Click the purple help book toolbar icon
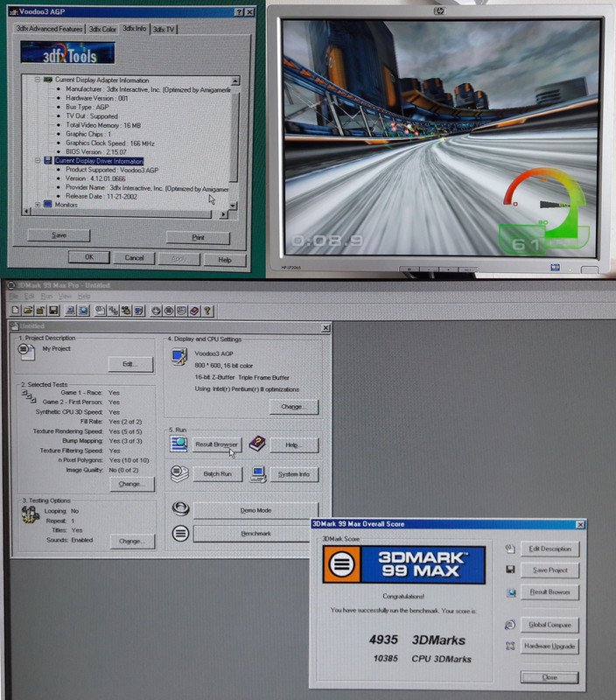 (x=194, y=311)
